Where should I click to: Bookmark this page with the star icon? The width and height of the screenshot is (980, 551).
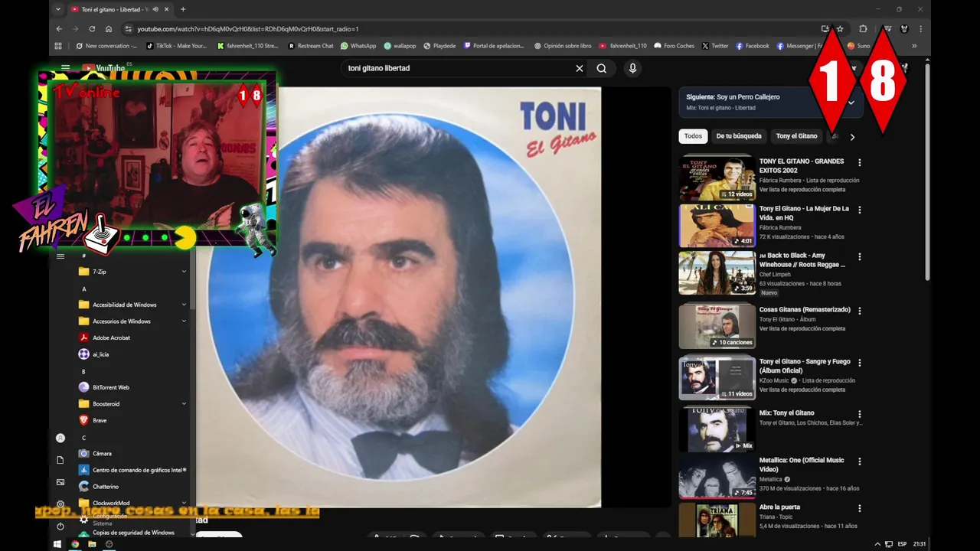click(840, 28)
